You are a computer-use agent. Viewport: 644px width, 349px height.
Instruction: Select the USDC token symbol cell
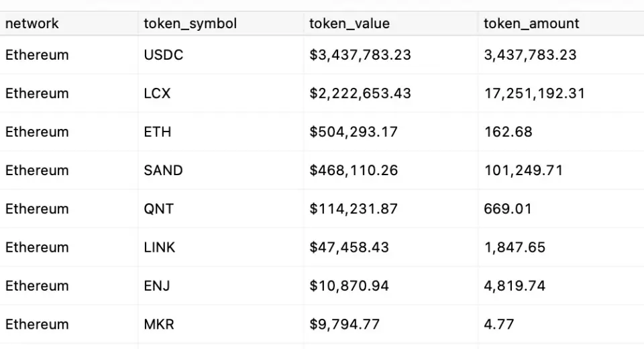point(163,55)
